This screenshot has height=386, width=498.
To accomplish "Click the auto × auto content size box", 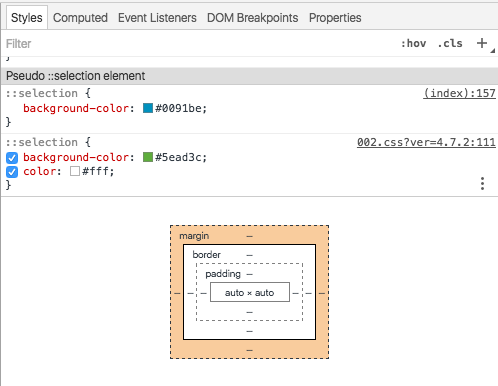I will (x=250, y=292).
